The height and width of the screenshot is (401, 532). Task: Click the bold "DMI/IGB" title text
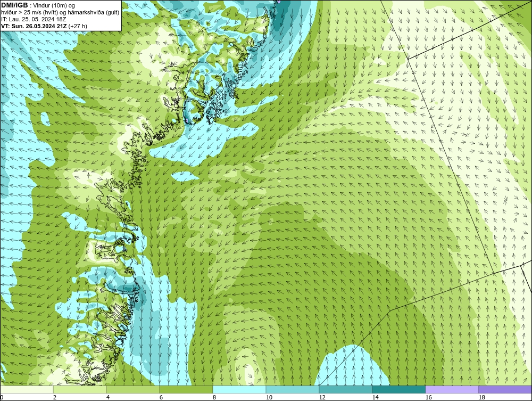(x=14, y=5)
